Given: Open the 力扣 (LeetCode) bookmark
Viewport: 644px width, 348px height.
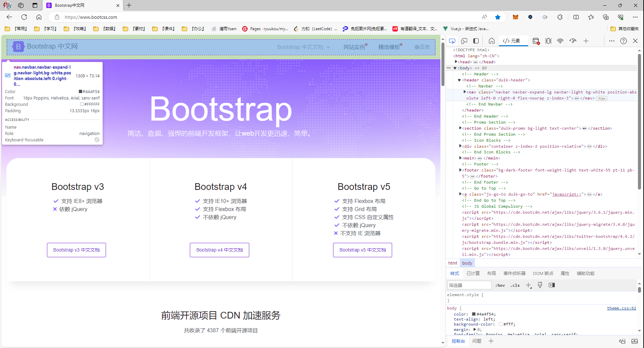Looking at the screenshot, I should coord(315,29).
